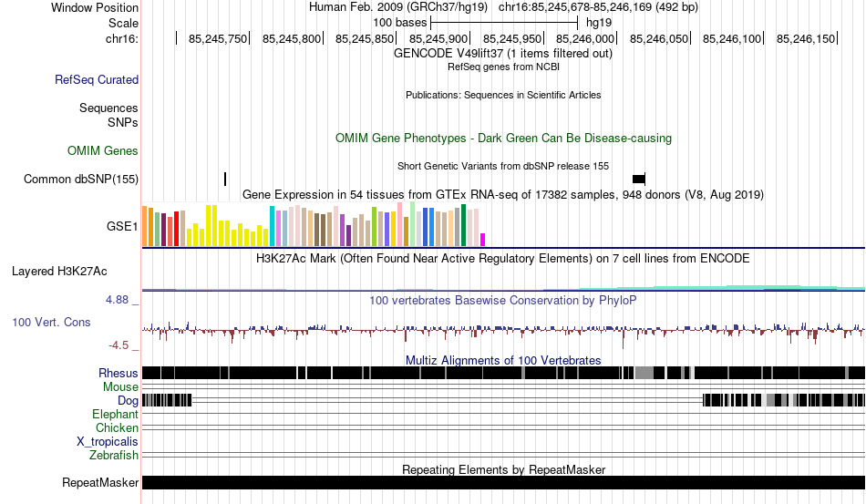Click the Chicken alignment label

117,428
